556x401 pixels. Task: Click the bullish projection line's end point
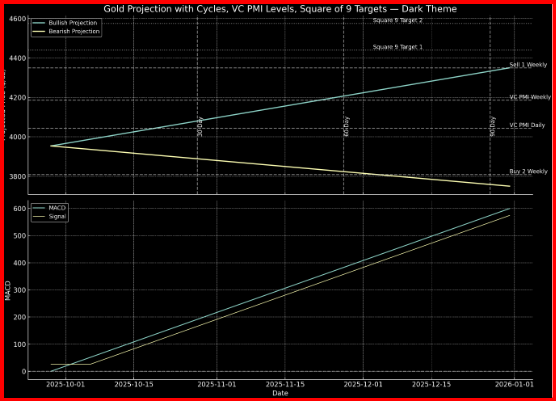[510, 68]
